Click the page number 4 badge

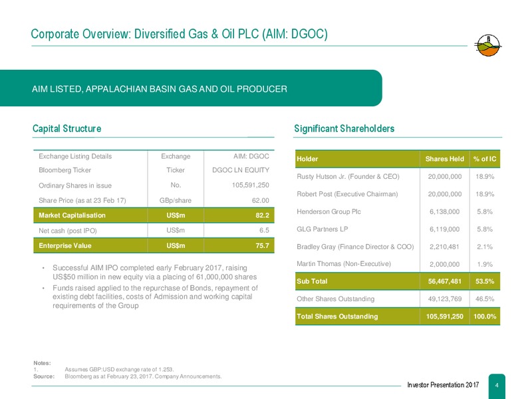[x=497, y=386]
